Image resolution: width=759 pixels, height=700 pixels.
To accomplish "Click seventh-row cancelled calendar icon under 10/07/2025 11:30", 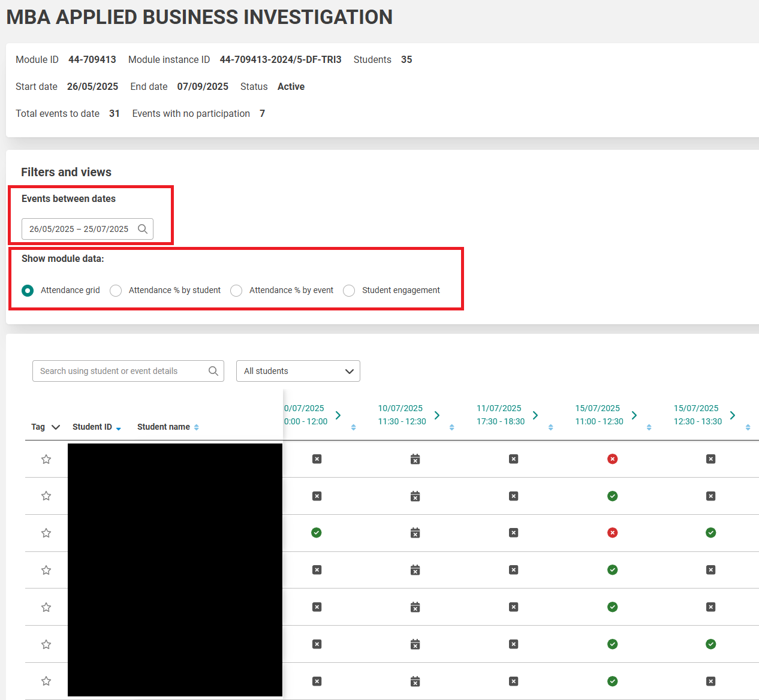I will click(x=415, y=681).
